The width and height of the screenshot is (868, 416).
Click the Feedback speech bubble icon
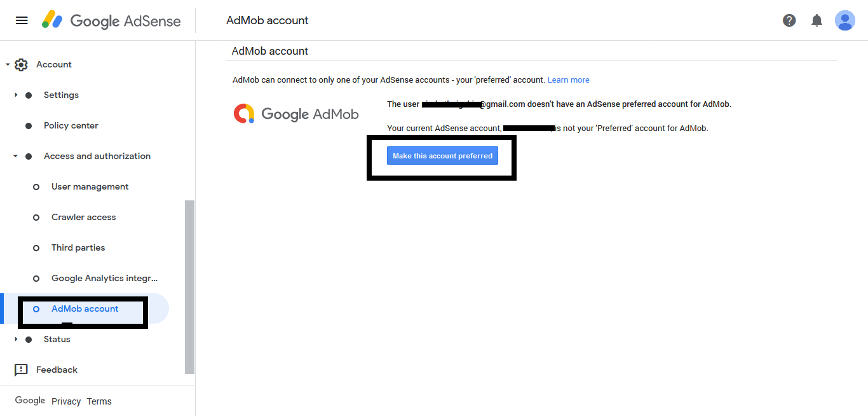21,370
